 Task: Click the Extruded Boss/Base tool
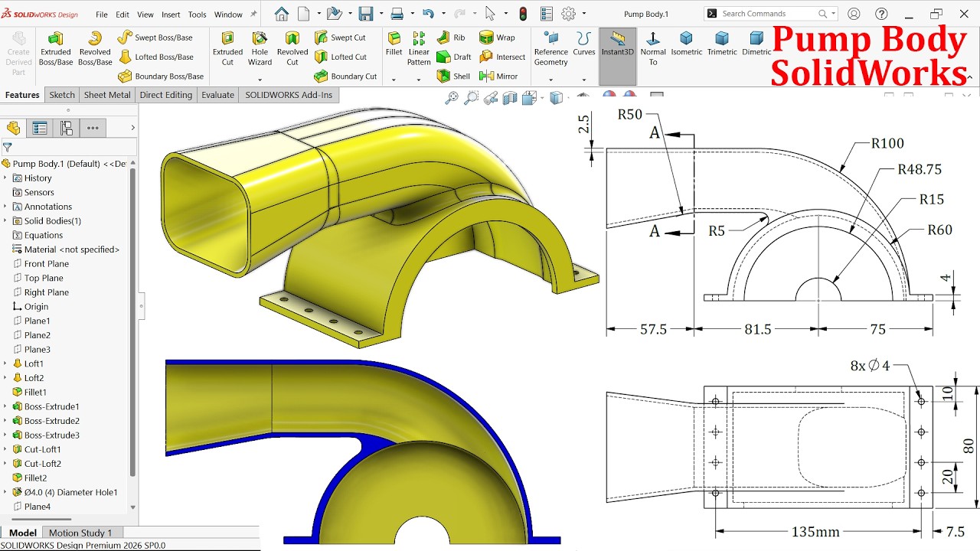pos(55,48)
